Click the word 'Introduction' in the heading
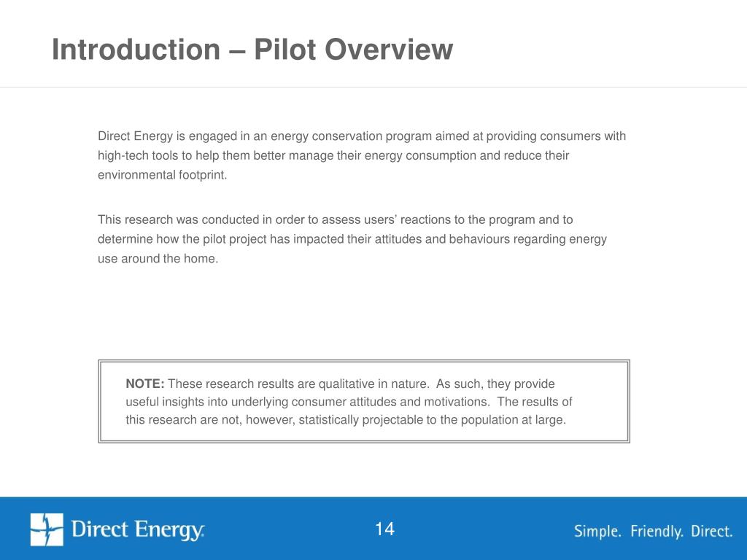The image size is (747, 560). pos(136,50)
